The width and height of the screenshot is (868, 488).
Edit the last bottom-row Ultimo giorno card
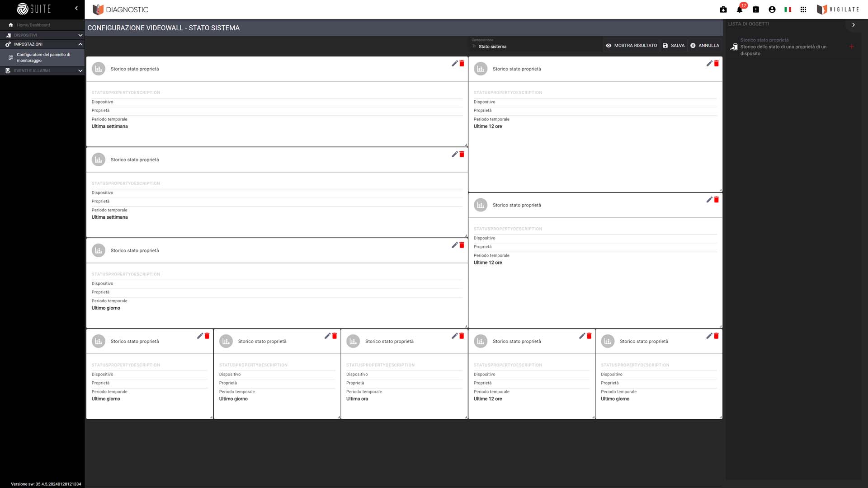709,336
